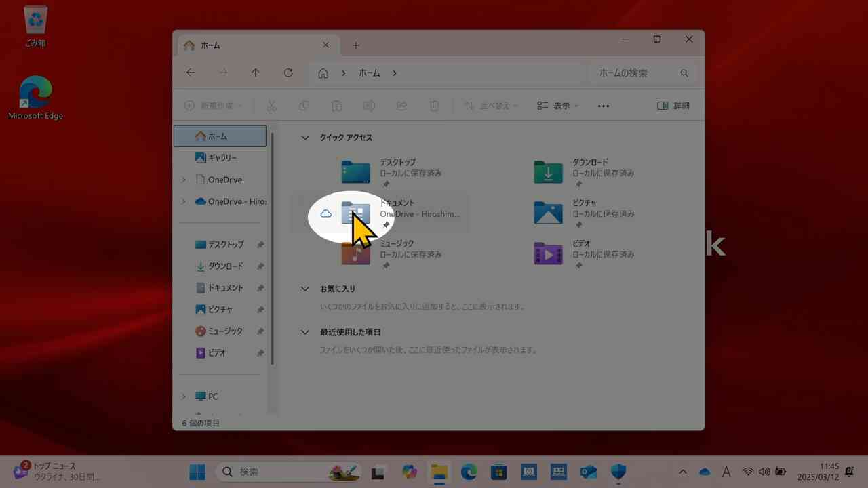Select ピクチャ in the sidebar

pyautogui.click(x=221, y=309)
